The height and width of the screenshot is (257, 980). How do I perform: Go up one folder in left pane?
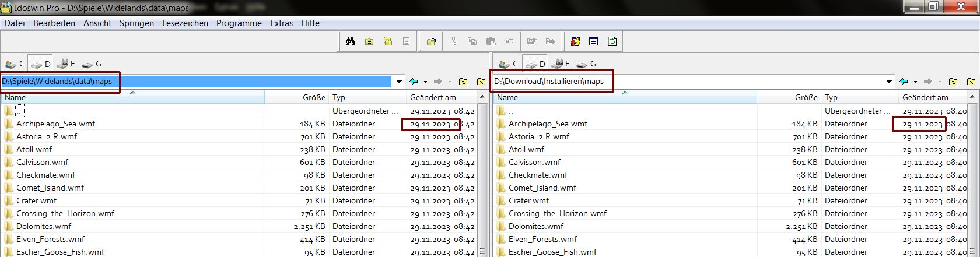(463, 82)
